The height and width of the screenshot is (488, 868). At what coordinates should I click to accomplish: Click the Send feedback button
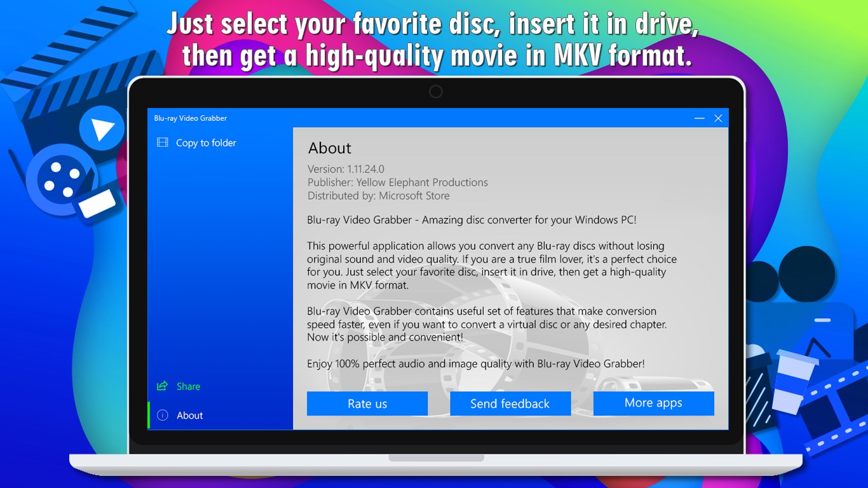pyautogui.click(x=510, y=403)
